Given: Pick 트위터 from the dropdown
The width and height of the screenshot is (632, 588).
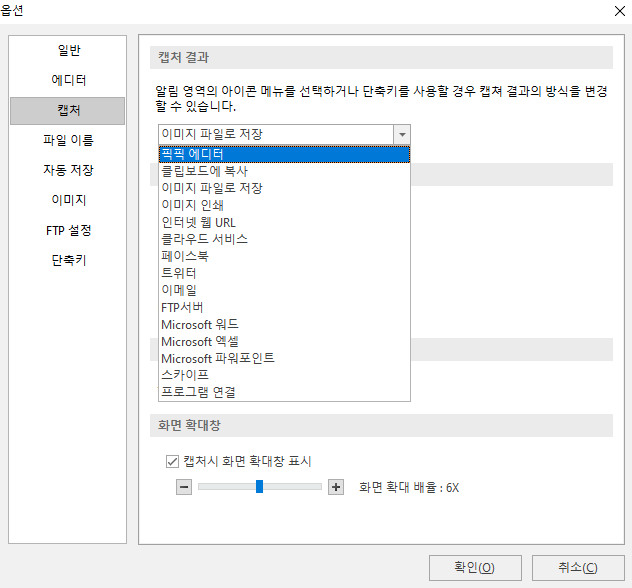Looking at the screenshot, I should point(285,273).
